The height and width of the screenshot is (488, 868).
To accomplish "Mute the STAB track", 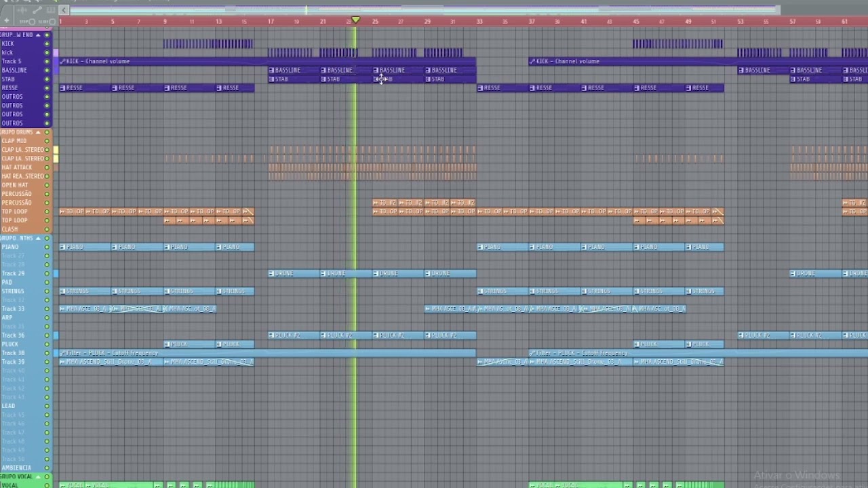I will pyautogui.click(x=47, y=79).
